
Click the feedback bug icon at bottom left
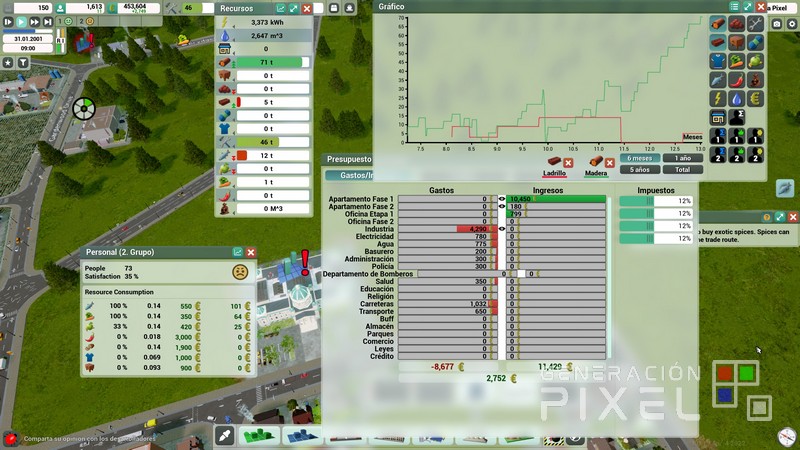(x=10, y=438)
